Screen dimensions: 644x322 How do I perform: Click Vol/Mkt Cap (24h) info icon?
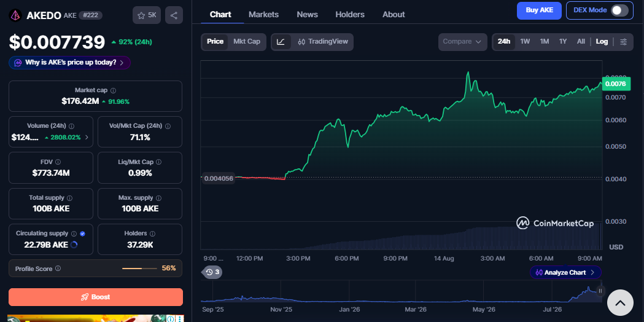(168, 126)
